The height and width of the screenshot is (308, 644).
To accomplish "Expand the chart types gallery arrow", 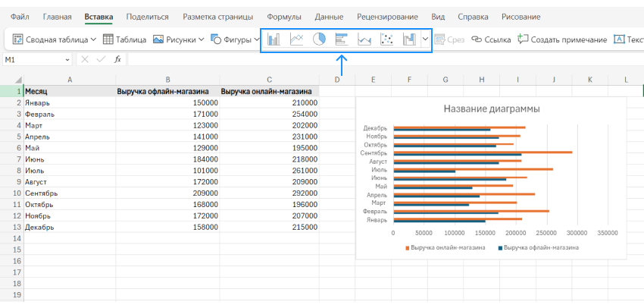I will pos(426,39).
